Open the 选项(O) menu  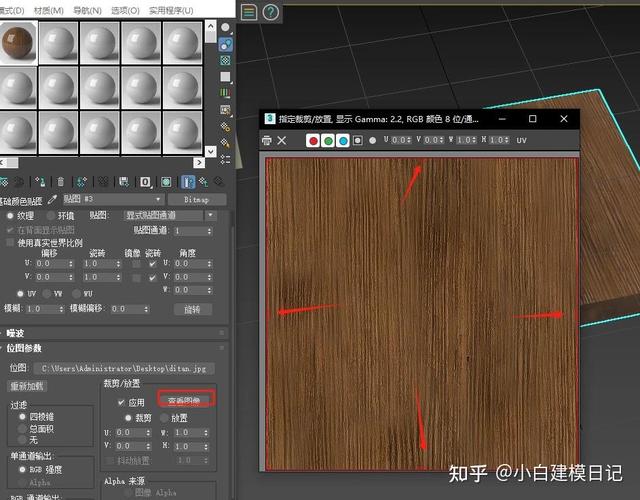click(125, 10)
